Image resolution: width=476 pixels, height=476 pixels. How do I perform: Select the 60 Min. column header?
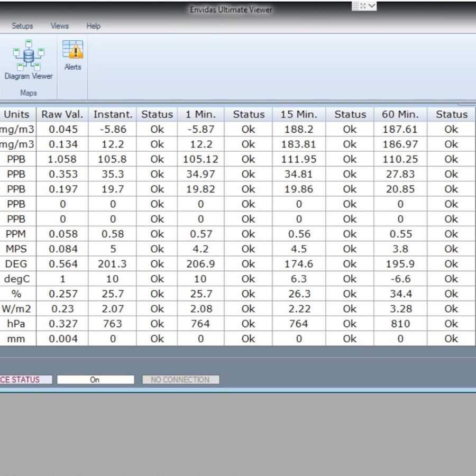[x=400, y=114]
